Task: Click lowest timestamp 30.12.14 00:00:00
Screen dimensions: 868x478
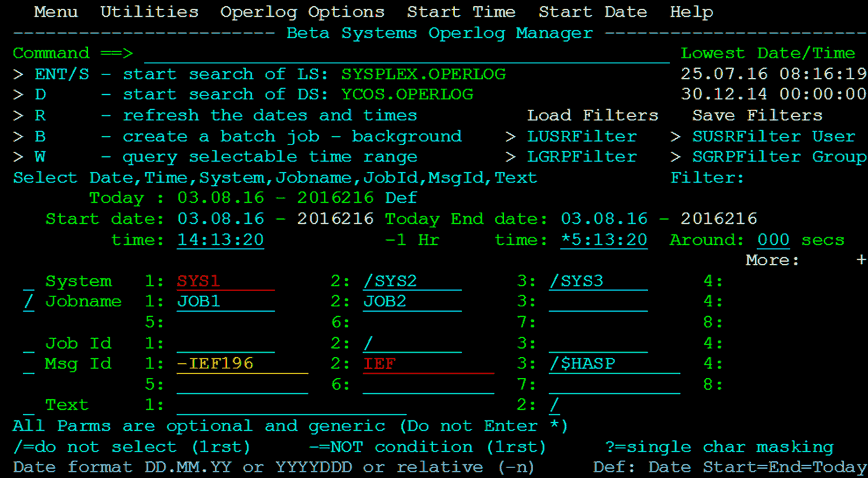Action: [x=773, y=95]
